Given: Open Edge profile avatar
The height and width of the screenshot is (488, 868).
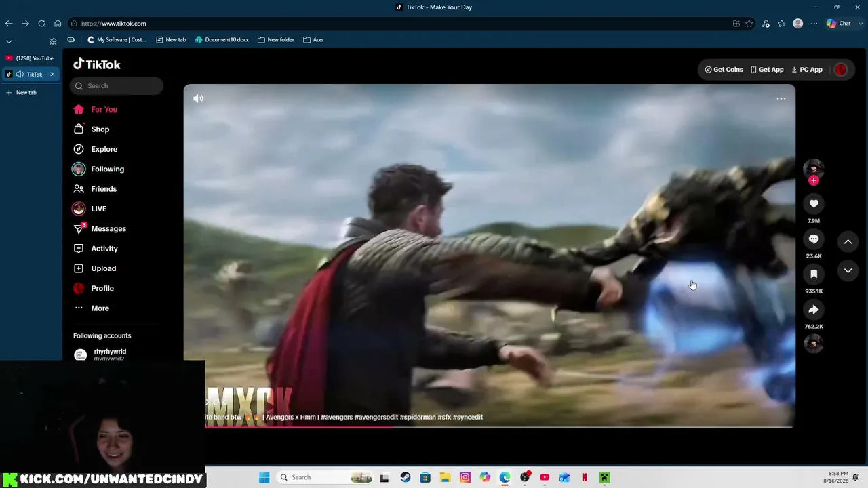Looking at the screenshot, I should click(x=798, y=24).
